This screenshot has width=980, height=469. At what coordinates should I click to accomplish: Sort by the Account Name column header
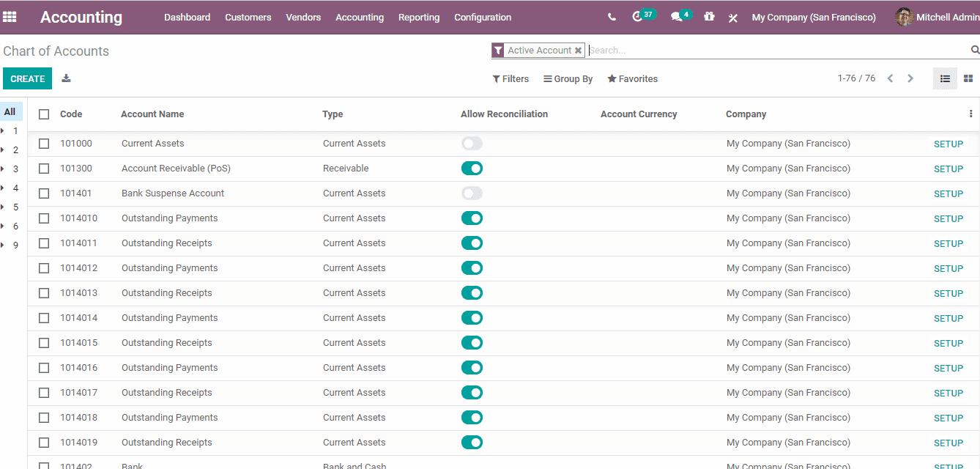pos(152,114)
